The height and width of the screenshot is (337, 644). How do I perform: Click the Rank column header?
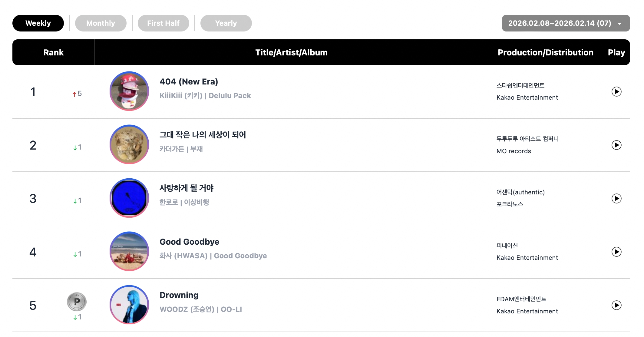click(x=53, y=52)
